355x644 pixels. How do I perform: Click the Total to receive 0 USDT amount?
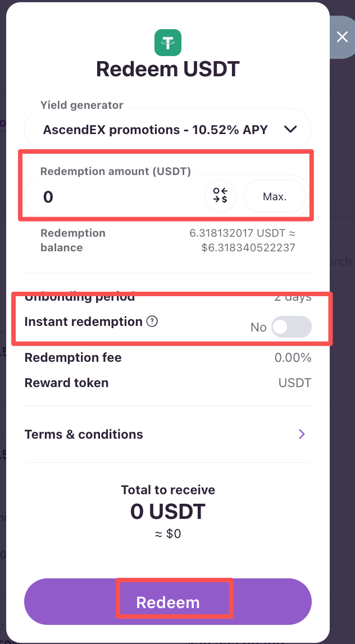(168, 511)
